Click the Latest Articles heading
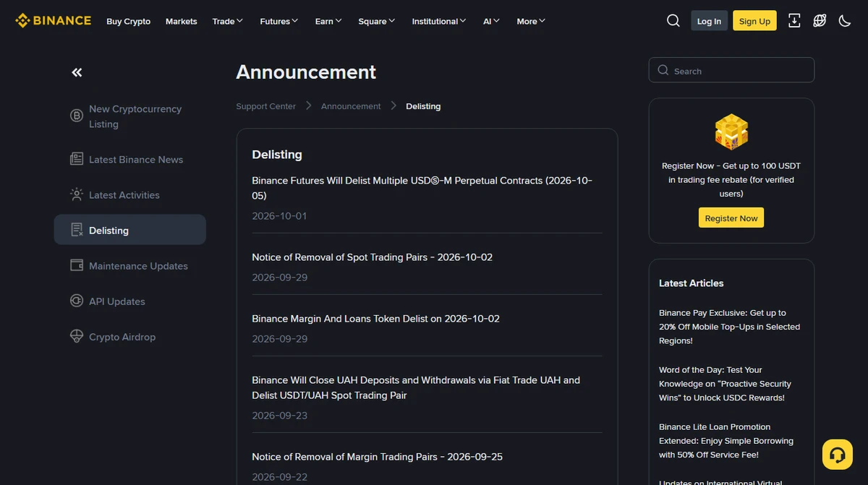Screen dimensions: 868x485 tap(691, 283)
